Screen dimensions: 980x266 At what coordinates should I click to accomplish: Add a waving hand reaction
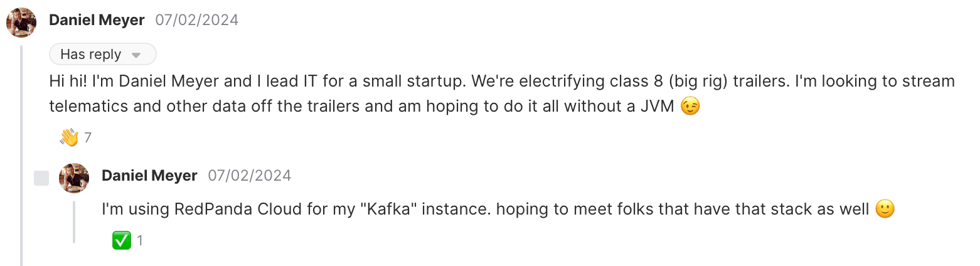[x=69, y=137]
